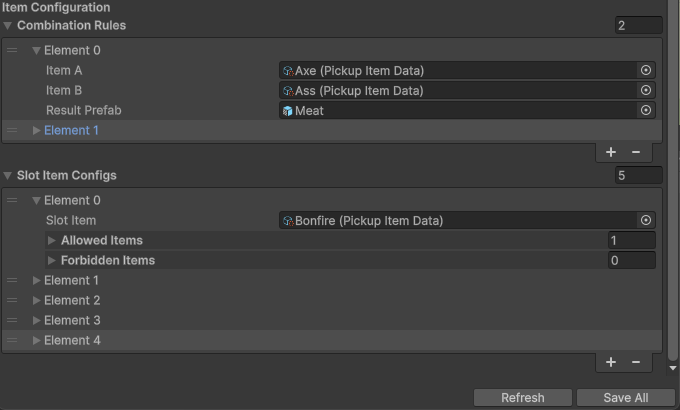
Task: Remove selected Combination Rules element
Action: pos(636,152)
